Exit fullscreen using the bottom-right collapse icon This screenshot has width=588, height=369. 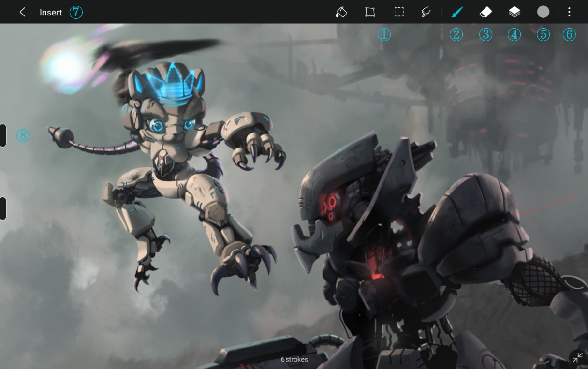click(577, 357)
